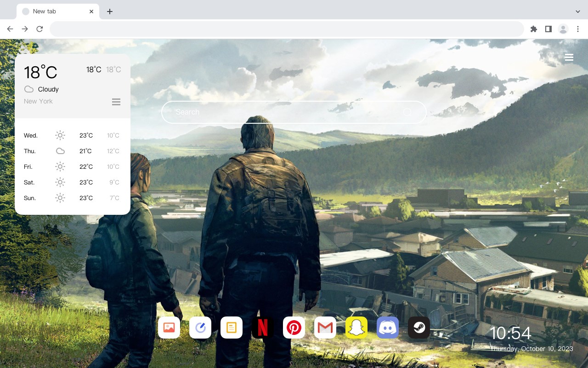The image size is (588, 368).
Task: Click the search magnifier icon
Action: [x=407, y=112]
